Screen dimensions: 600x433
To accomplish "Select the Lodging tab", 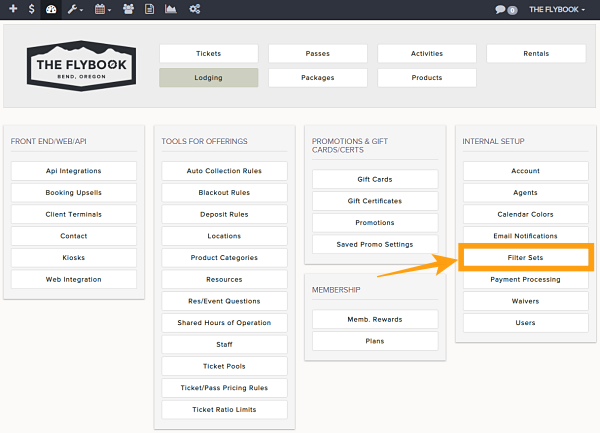I will click(x=209, y=78).
